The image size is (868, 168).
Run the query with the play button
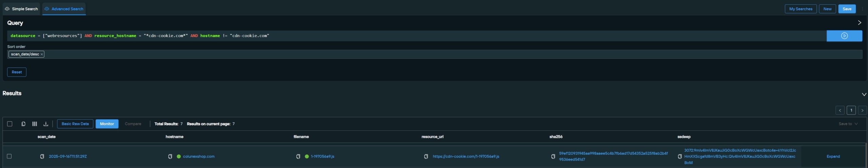click(x=844, y=36)
